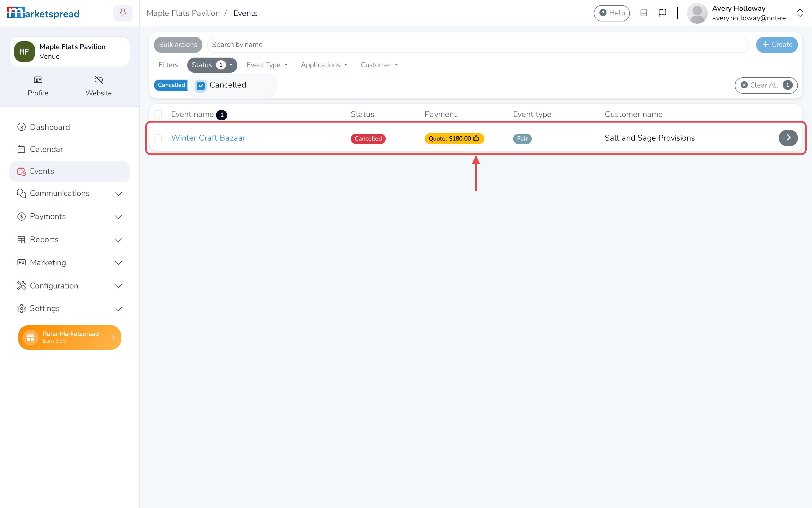Select the Winter Craft Bazaar row checkbox
The image size is (812, 508).
tap(158, 138)
